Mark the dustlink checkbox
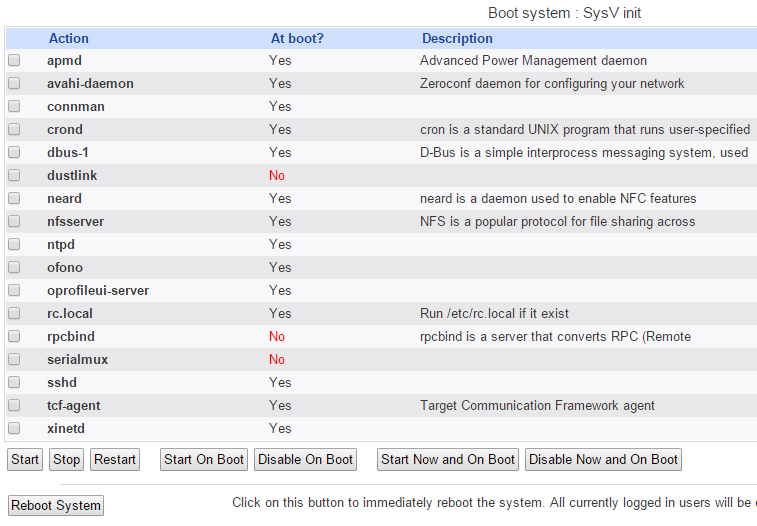The width and height of the screenshot is (757, 526). (x=14, y=176)
